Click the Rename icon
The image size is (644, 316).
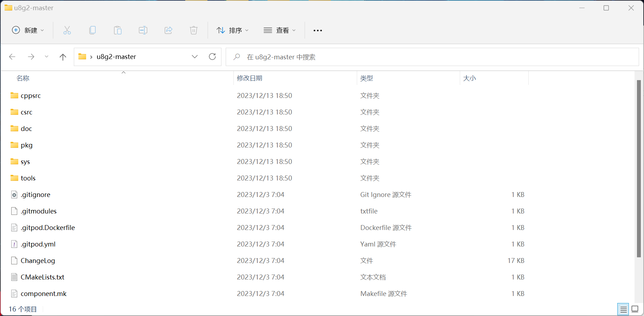click(143, 30)
